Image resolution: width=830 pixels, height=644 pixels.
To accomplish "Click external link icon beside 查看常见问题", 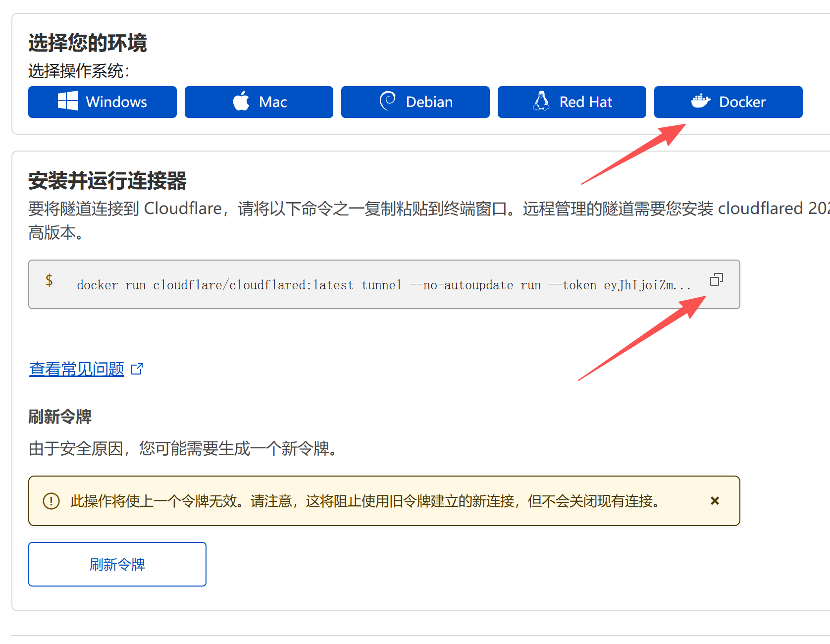I will click(x=137, y=369).
